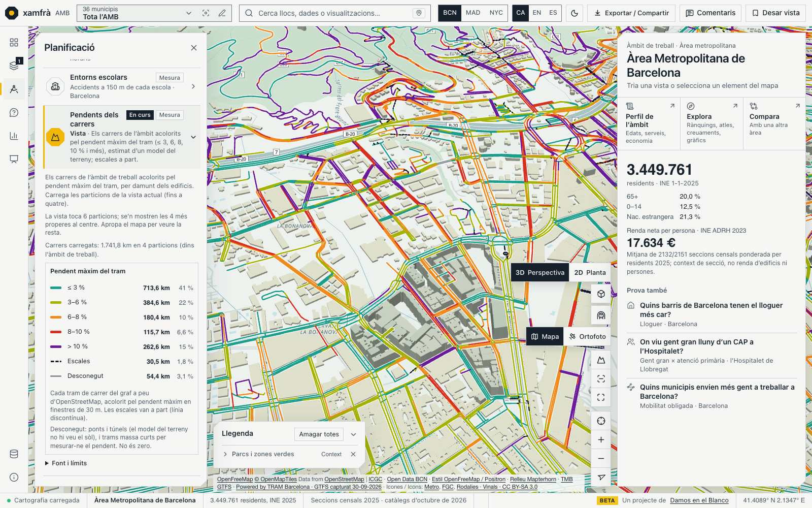The height and width of the screenshot is (508, 812).
Task: Click the fullscreen icon on map controls
Action: [601, 398]
